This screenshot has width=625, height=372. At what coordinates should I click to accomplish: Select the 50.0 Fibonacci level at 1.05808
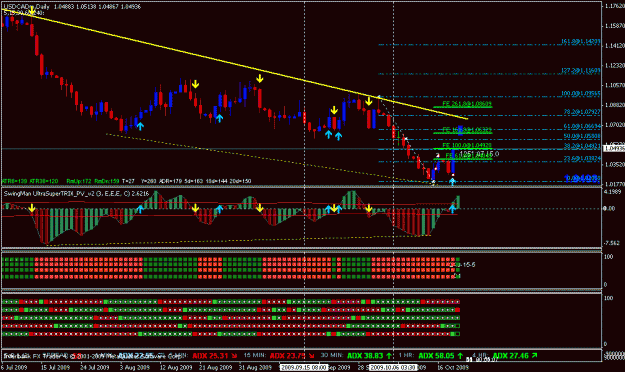pyautogui.click(x=582, y=136)
